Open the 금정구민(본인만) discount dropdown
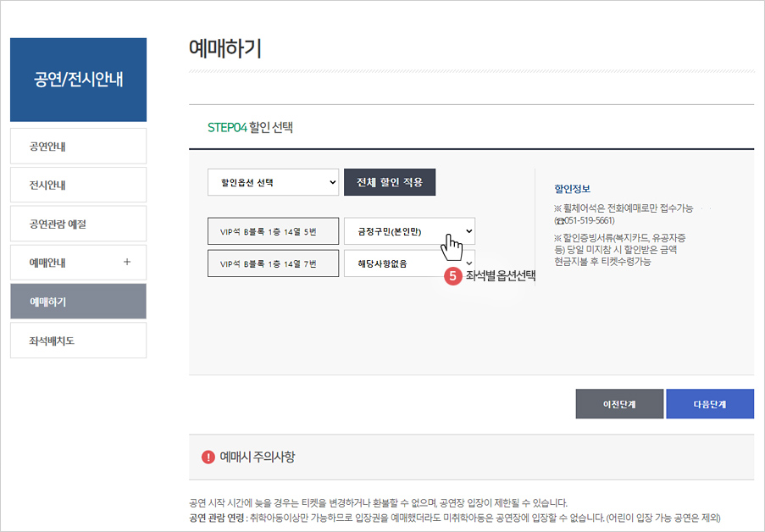Screen dimensions: 765x532 click(x=409, y=230)
